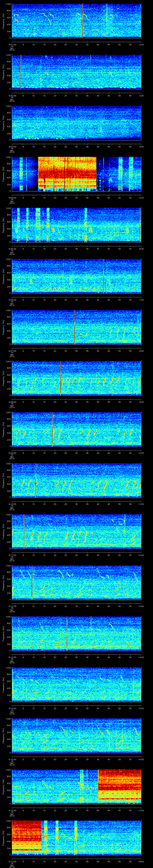The height and width of the screenshot is (868, 153).
Task: Click the 30-second tick on the 6:05:00 time axis
Action: point(77,249)
